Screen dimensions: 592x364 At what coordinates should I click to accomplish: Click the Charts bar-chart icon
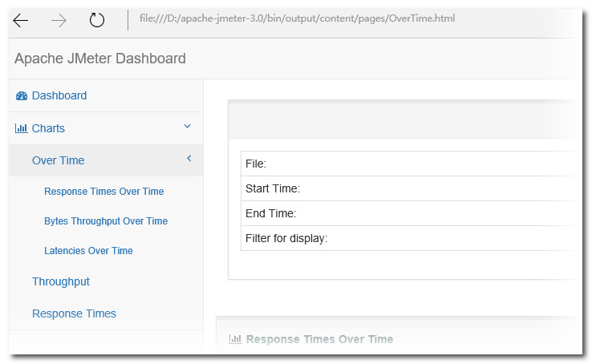coord(21,128)
